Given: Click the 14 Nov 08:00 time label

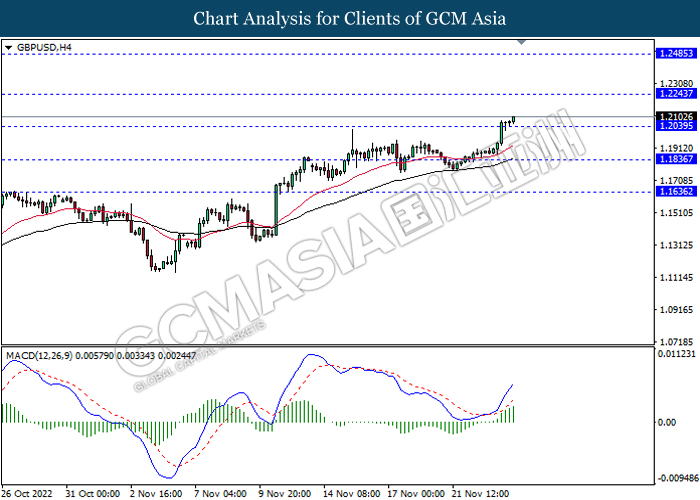Looking at the screenshot, I should [352, 493].
